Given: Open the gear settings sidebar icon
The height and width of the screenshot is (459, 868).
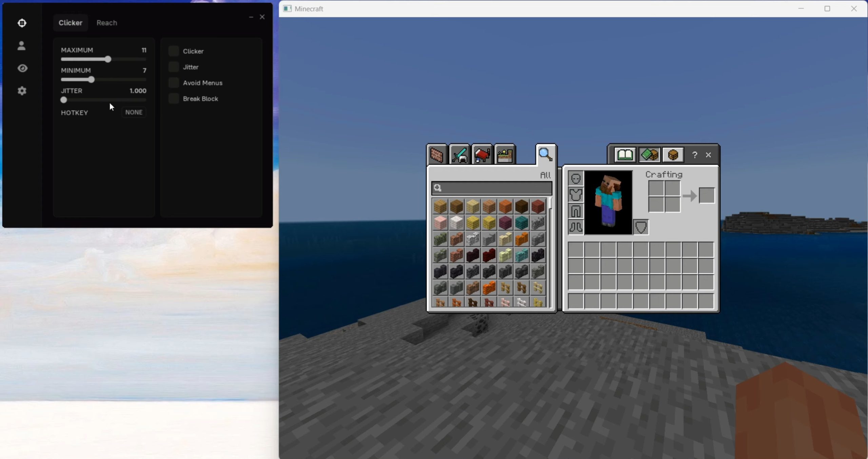Looking at the screenshot, I should (x=22, y=91).
